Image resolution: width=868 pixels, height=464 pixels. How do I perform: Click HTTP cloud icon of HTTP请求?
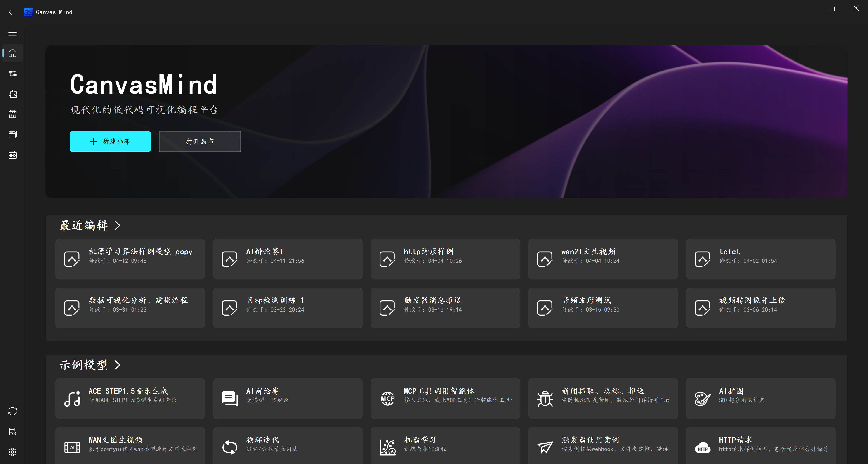pos(703,447)
